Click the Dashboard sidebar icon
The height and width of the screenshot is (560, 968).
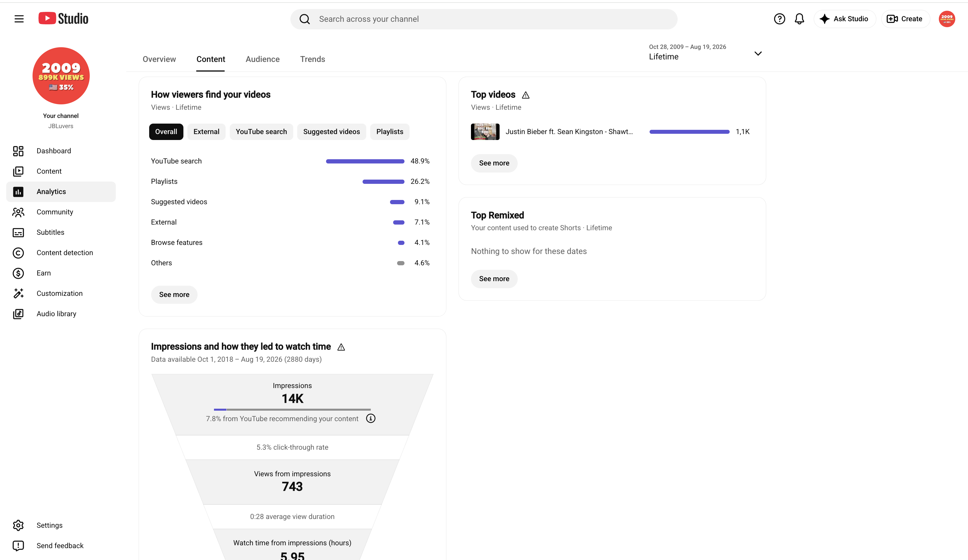(18, 151)
